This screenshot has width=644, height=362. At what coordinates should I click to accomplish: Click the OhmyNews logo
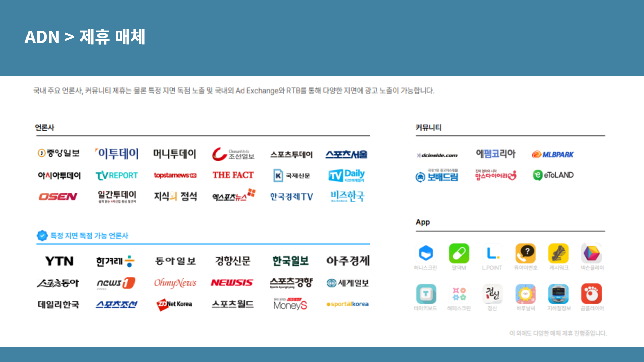click(x=175, y=283)
